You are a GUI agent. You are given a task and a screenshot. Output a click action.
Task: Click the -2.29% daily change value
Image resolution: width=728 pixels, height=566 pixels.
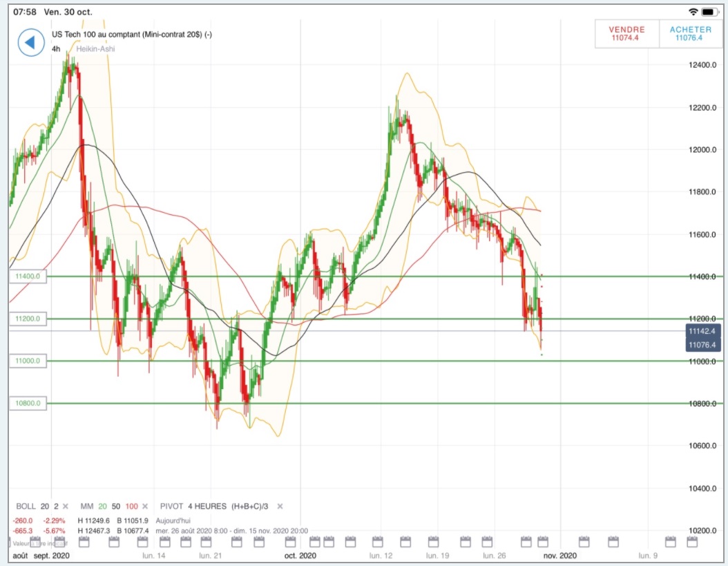(55, 521)
